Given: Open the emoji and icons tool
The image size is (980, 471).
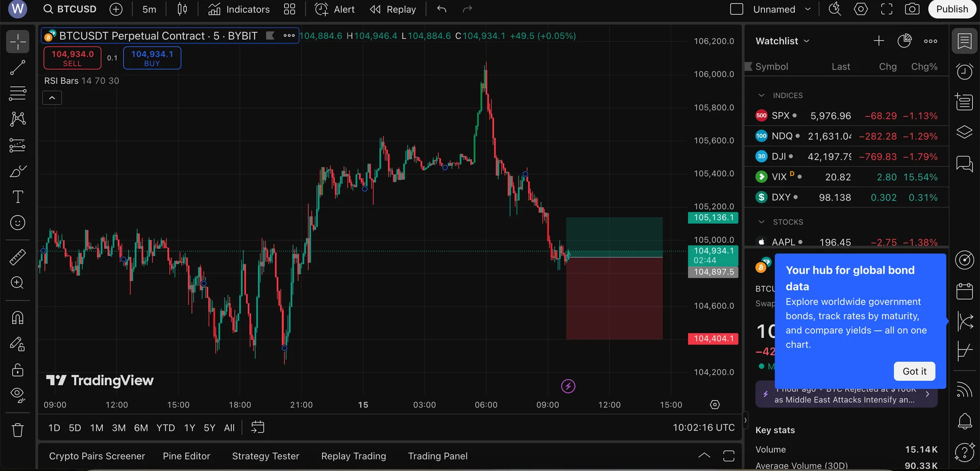Looking at the screenshot, I should (18, 223).
